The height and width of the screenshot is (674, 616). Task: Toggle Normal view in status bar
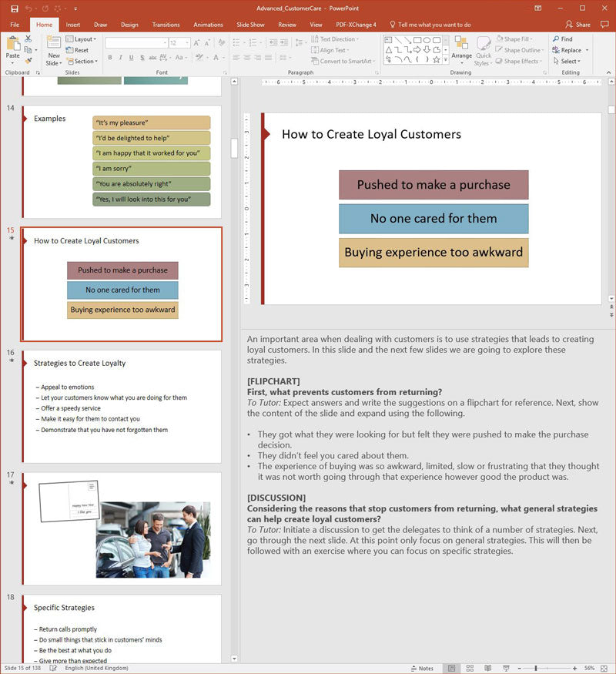coord(452,669)
